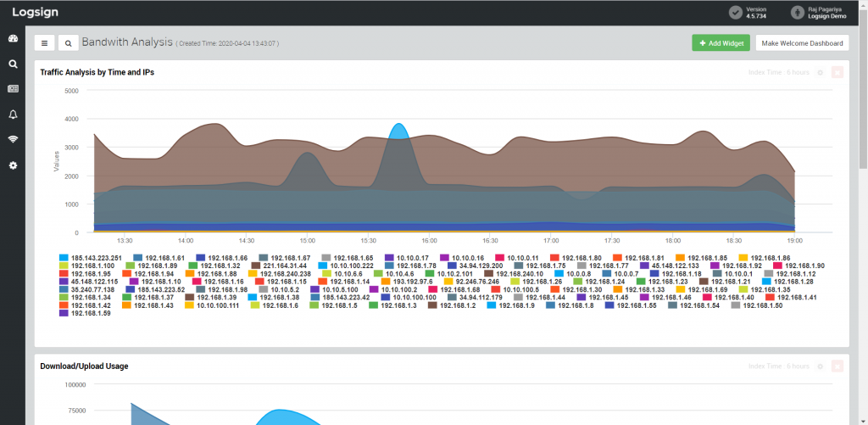Open the hamburger dashboard list button
The image size is (868, 425).
click(x=44, y=42)
